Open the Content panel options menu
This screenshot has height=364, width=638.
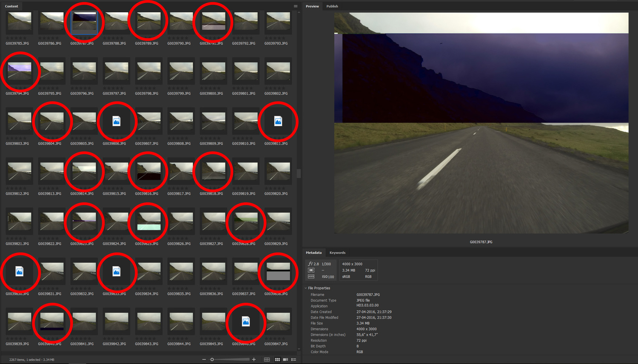pyautogui.click(x=296, y=6)
